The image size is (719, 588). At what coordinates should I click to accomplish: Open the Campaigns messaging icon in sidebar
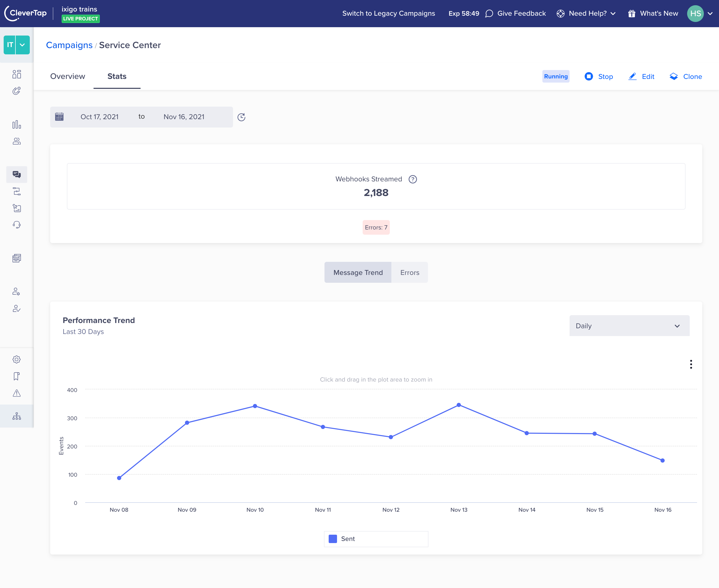(17, 174)
